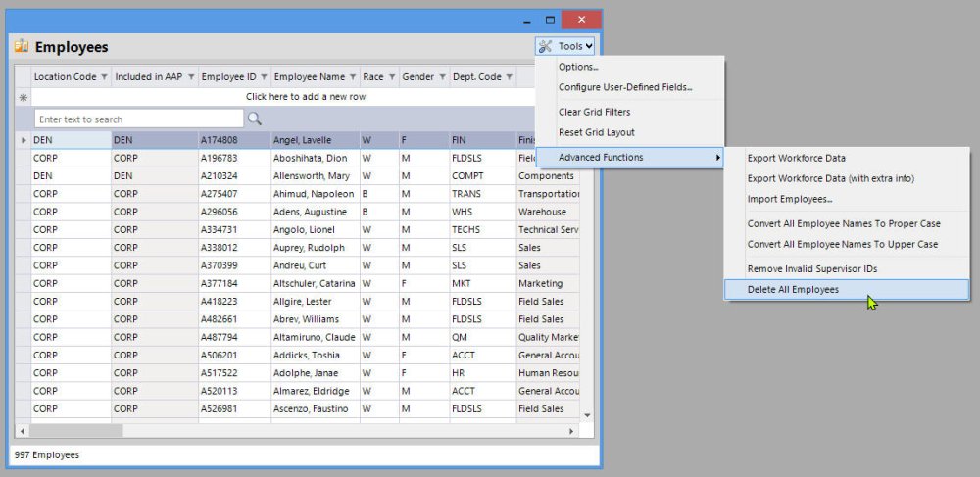Click row selector arrow for Angel, Lavelle
This screenshot has width=980, height=477.
[24, 140]
